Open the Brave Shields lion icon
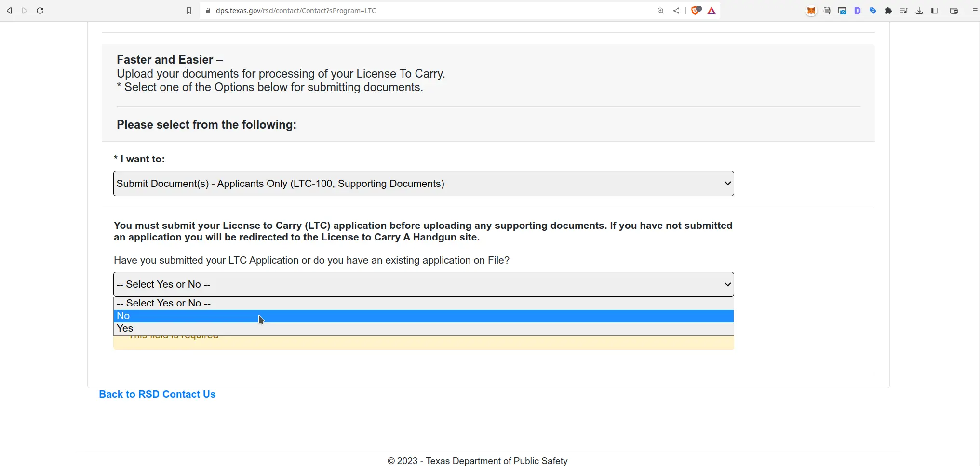 tap(695, 11)
